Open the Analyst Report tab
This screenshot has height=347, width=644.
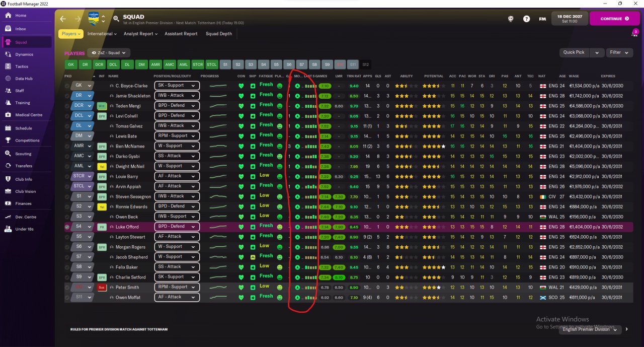pyautogui.click(x=140, y=34)
